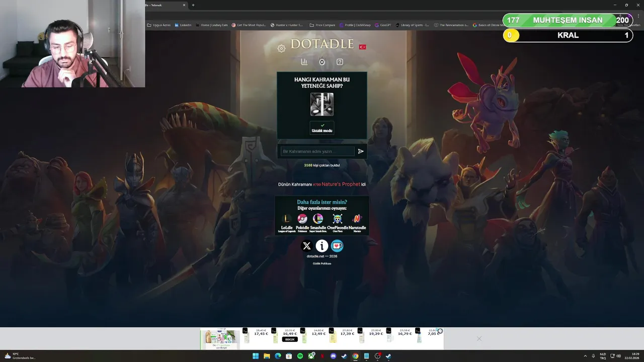Switch to Chrome in the taskbar
This screenshot has width=644, height=362.
(x=355, y=356)
